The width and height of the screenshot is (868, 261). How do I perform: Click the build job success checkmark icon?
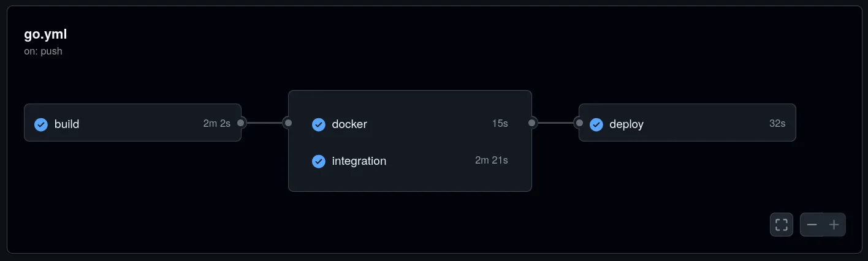(x=41, y=124)
